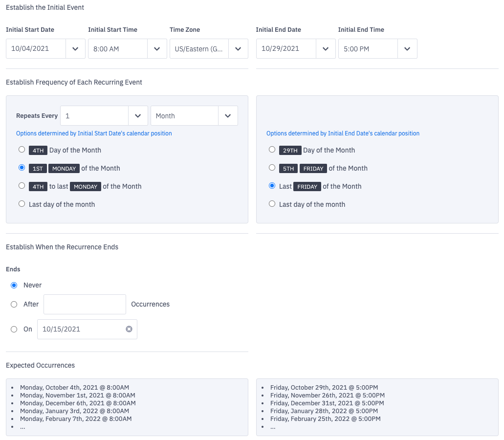
Task: Open the Initial End Time dropdown arrow
Action: pyautogui.click(x=407, y=49)
